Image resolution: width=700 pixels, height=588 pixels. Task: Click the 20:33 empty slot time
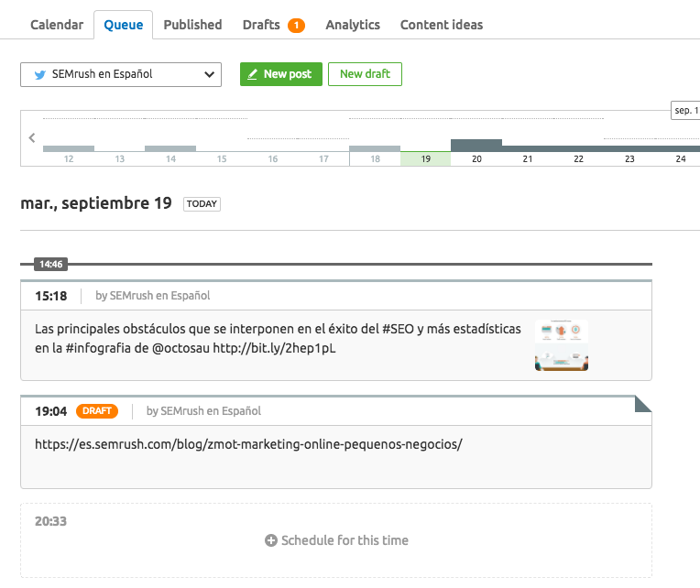(x=51, y=521)
